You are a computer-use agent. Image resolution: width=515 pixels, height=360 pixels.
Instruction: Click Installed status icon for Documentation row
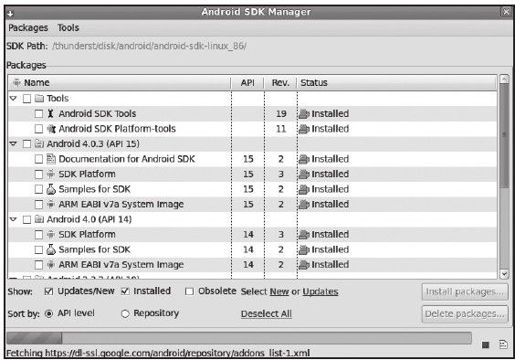tap(304, 159)
